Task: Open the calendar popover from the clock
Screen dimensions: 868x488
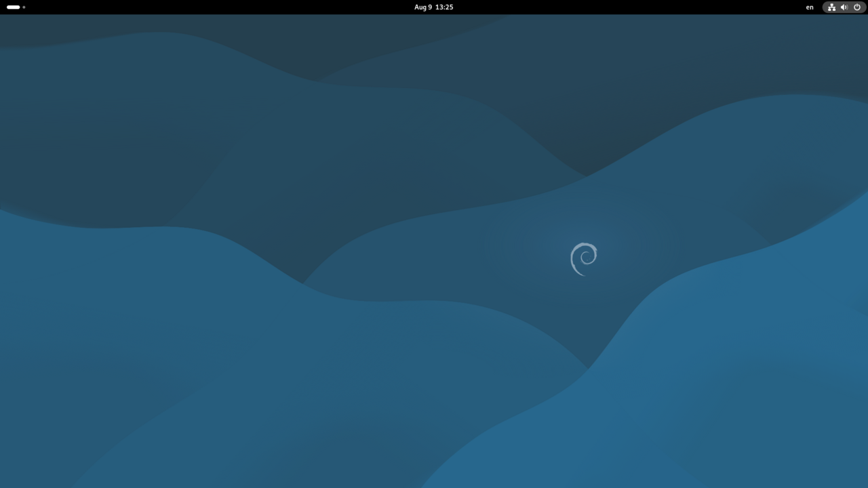Action: coord(433,7)
